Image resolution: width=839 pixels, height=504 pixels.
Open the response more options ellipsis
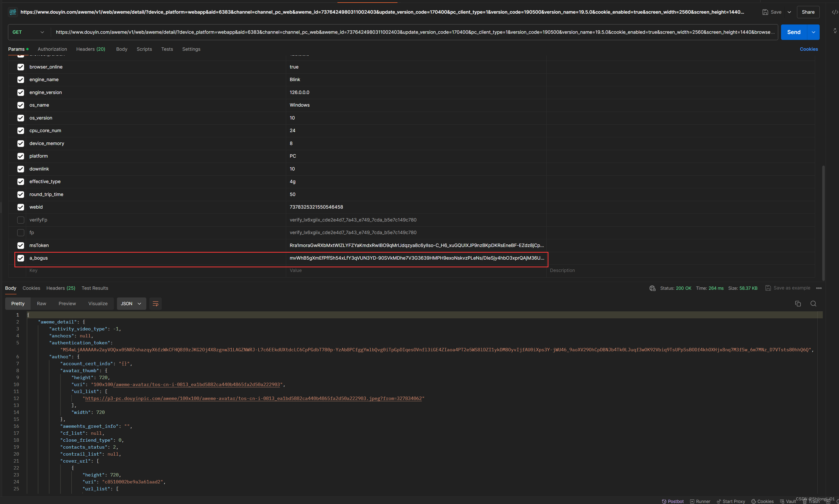click(819, 288)
